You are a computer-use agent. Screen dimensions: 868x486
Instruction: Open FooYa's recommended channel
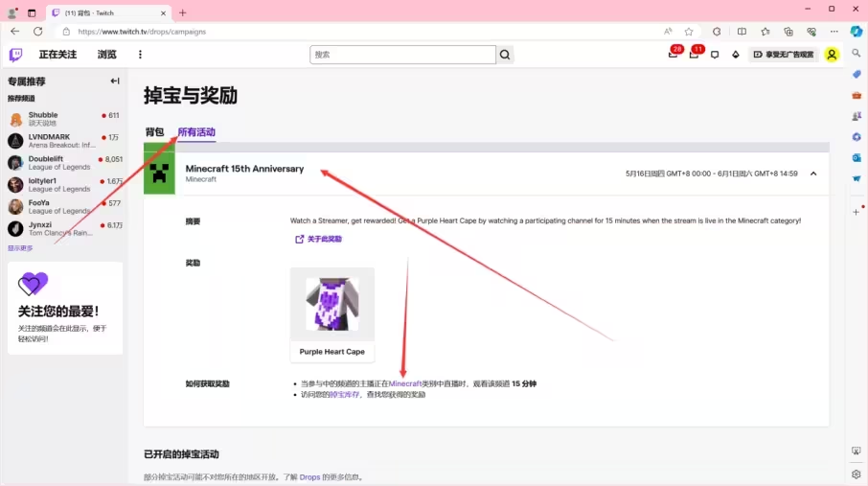pos(65,207)
